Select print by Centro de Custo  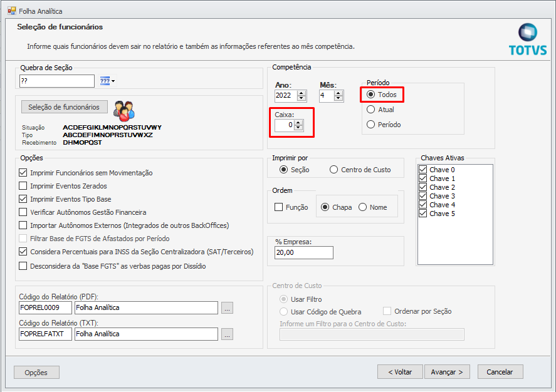click(333, 170)
